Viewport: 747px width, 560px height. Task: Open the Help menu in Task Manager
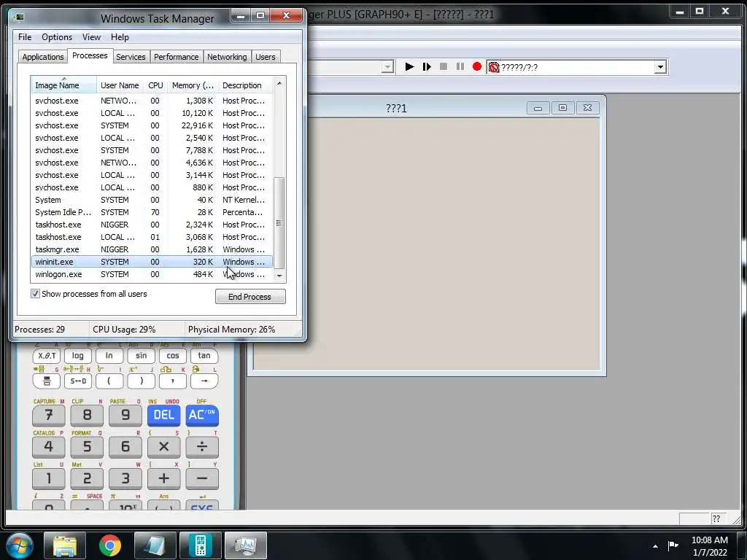[x=120, y=37]
